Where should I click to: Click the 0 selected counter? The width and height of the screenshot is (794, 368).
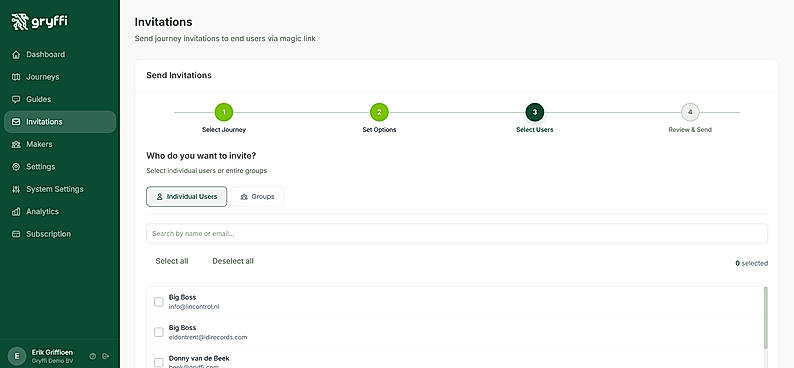point(751,263)
